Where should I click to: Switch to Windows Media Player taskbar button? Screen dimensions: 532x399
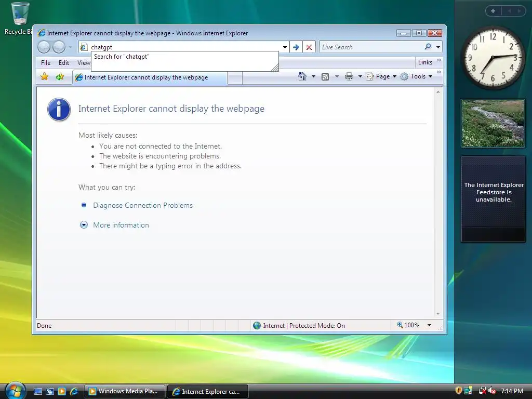coord(124,391)
